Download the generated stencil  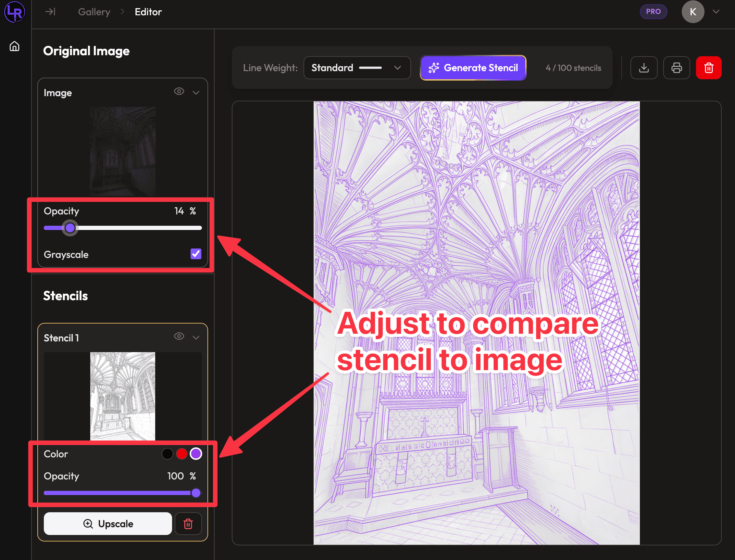644,68
